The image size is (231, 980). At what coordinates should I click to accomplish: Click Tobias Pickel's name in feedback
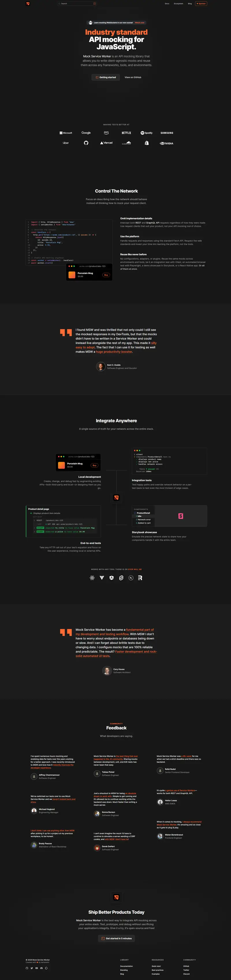point(108,772)
